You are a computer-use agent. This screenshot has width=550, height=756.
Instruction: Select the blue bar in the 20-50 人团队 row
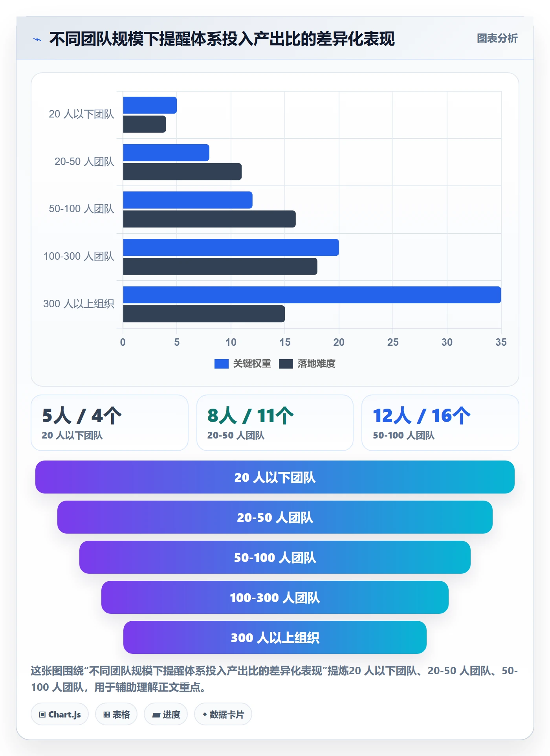[166, 152]
